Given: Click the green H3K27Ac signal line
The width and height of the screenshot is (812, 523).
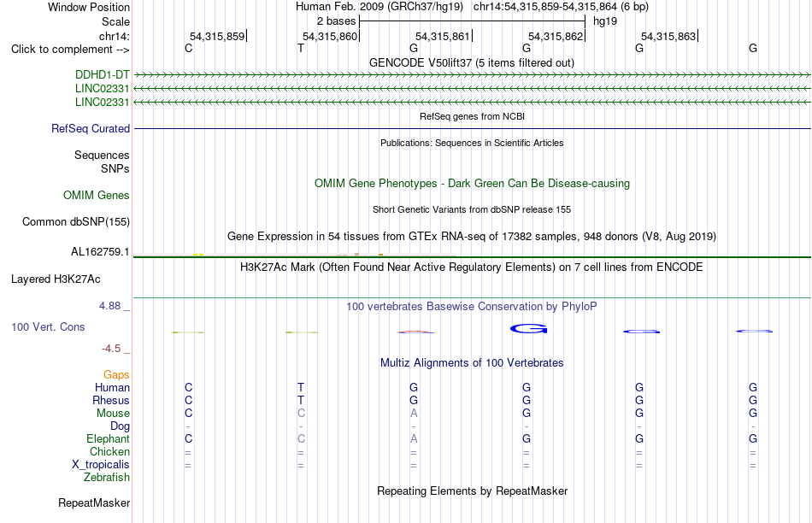Looking at the screenshot, I should tap(472, 297).
